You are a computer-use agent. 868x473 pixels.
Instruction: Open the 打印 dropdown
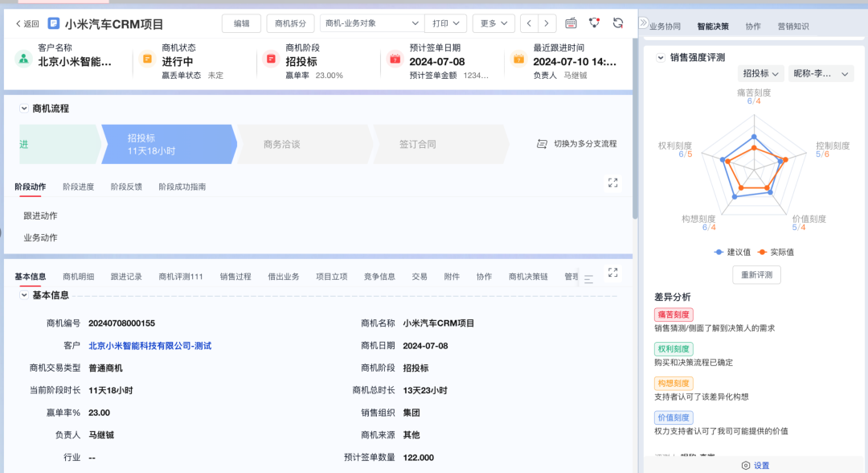click(445, 23)
